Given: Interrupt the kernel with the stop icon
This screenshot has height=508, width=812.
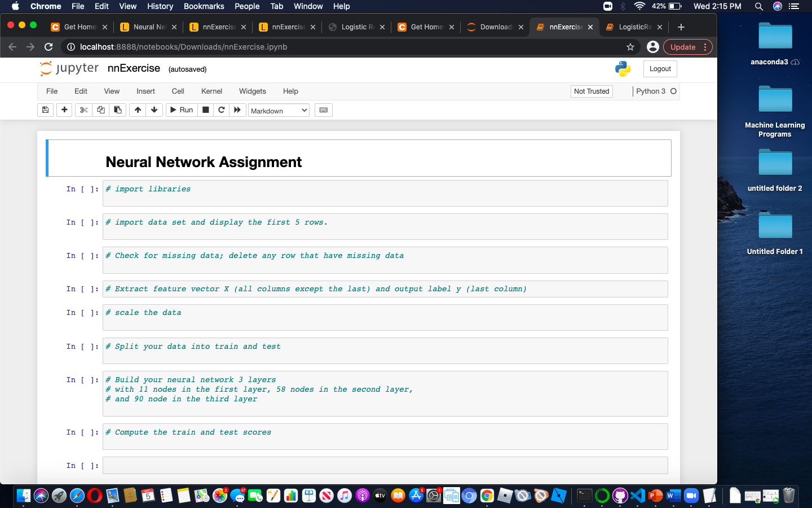Looking at the screenshot, I should [x=206, y=110].
